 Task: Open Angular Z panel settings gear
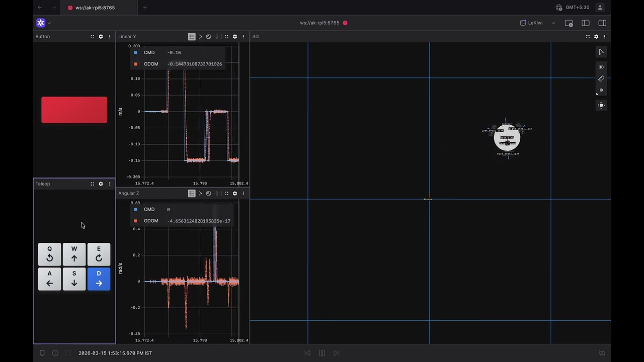(235, 194)
